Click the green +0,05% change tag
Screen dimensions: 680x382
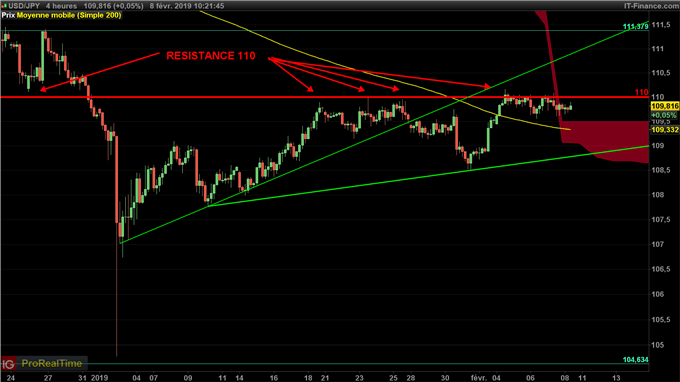664,115
